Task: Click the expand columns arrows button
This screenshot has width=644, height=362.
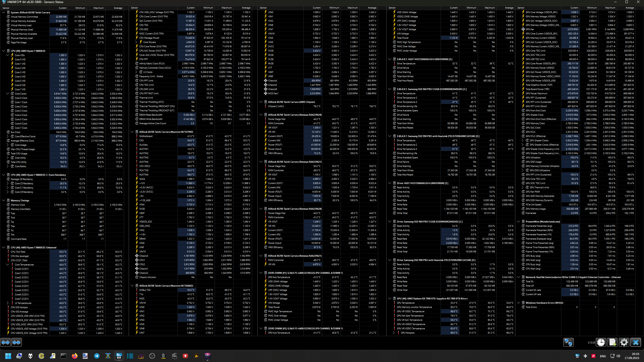Action: pos(6,342)
